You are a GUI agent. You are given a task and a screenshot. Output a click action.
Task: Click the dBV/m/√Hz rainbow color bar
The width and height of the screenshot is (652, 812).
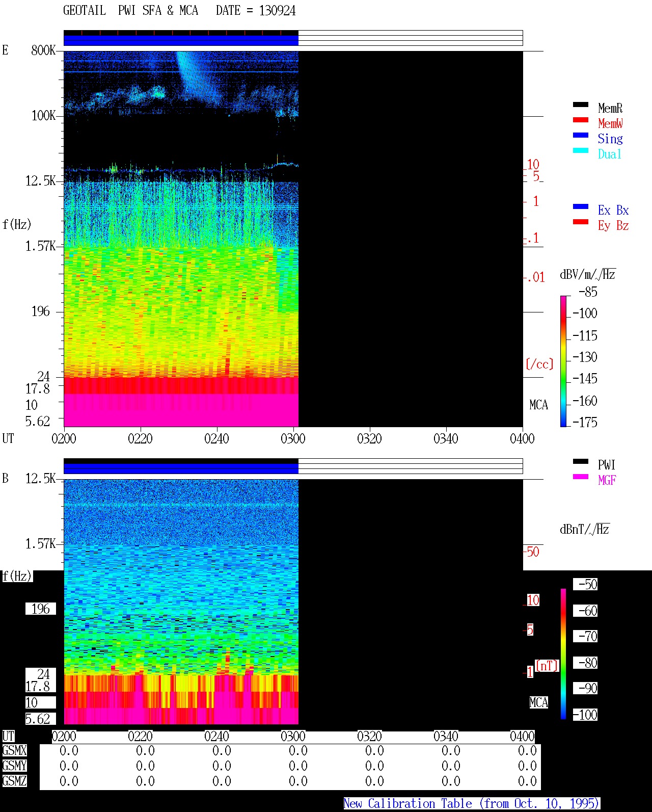[x=563, y=361]
